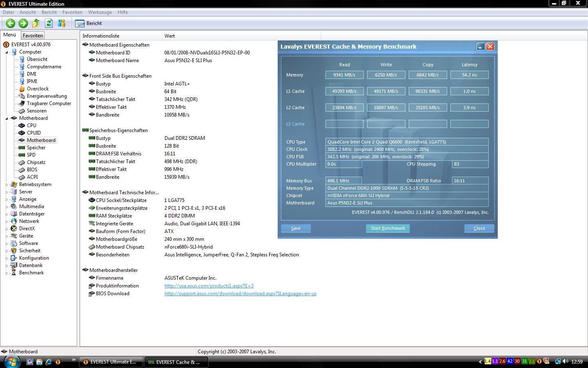
Task: Refresh the page with the green arrows icon
Action: 49,23
